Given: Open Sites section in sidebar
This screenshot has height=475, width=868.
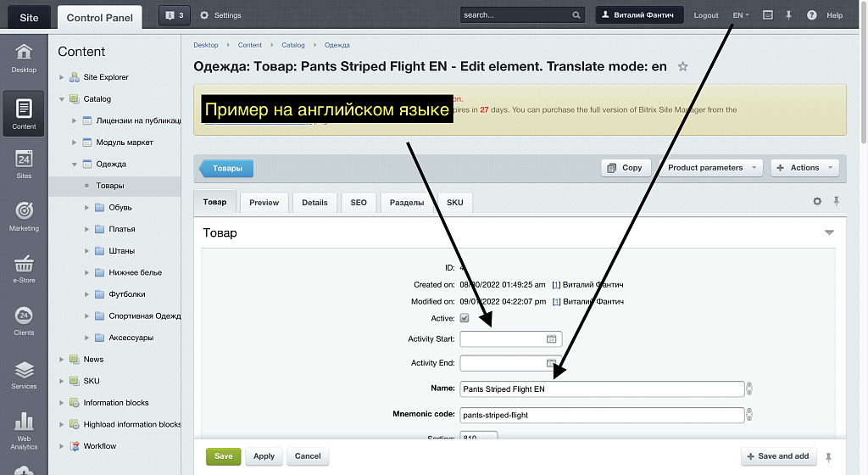Looking at the screenshot, I should click(x=24, y=165).
